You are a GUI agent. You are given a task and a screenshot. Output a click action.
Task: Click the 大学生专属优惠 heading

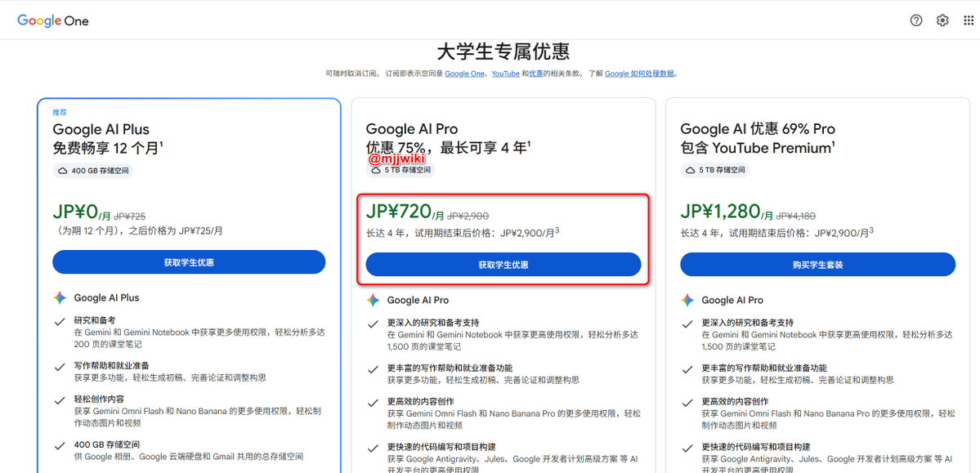pyautogui.click(x=503, y=51)
